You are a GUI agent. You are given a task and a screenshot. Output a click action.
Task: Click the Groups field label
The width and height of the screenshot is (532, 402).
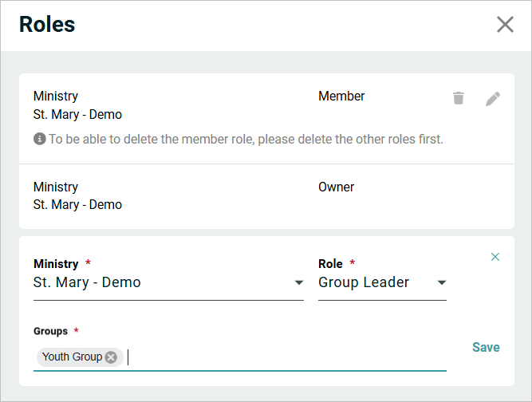(x=50, y=331)
